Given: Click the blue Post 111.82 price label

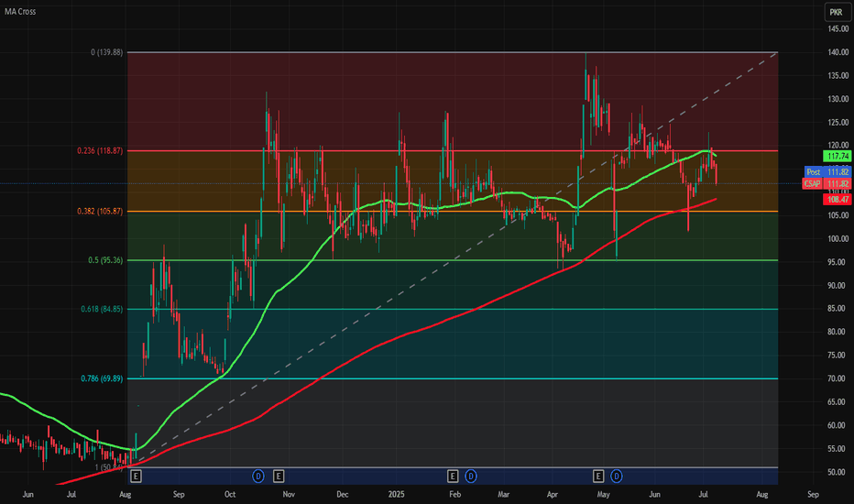Looking at the screenshot, I should (x=827, y=172).
